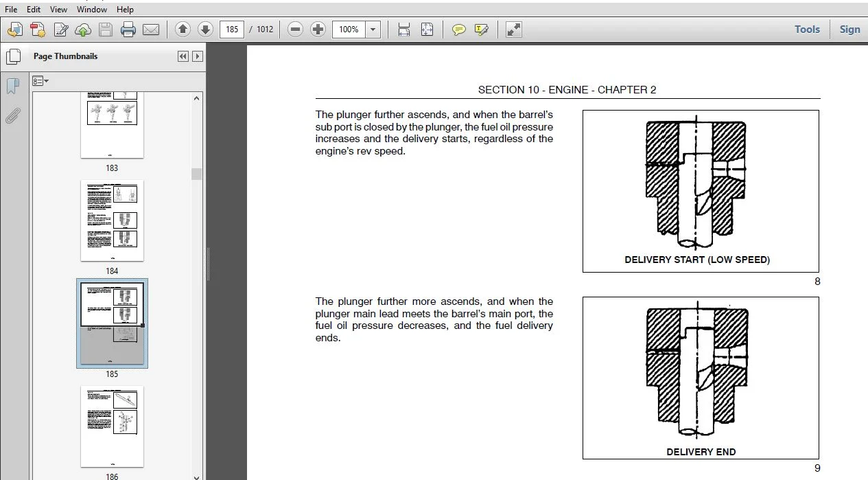Viewport: 868px width, 480px height.
Task: Open the Window menu
Action: pyautogui.click(x=92, y=10)
